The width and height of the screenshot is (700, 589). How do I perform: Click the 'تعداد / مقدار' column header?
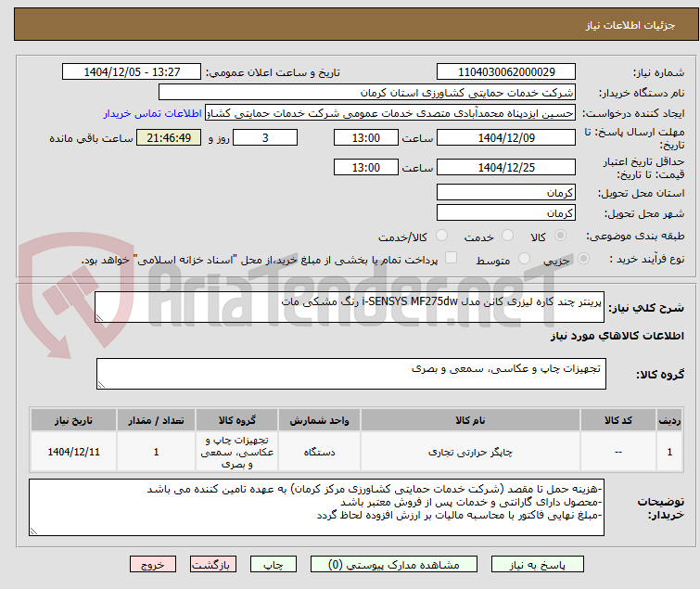click(157, 420)
